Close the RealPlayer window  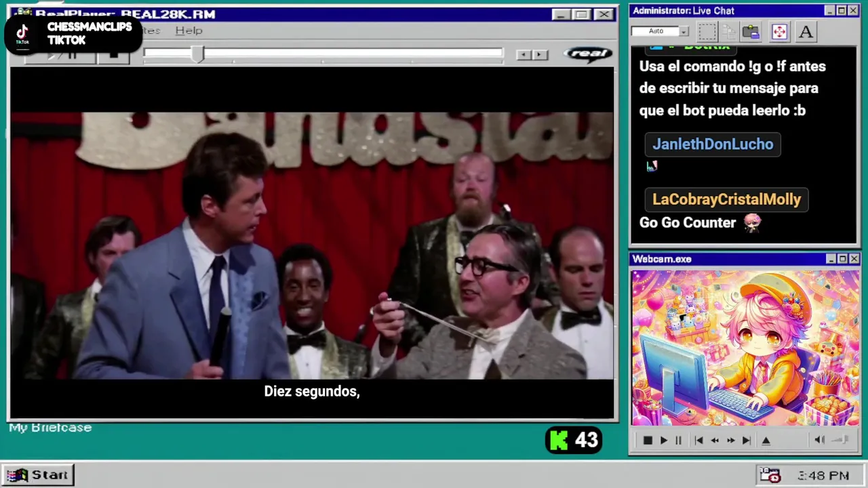coord(604,14)
